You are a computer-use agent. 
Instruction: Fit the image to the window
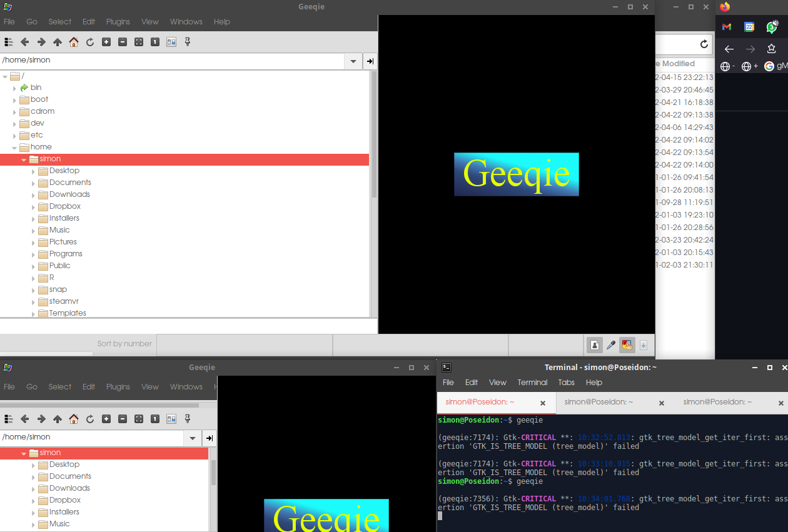point(139,42)
